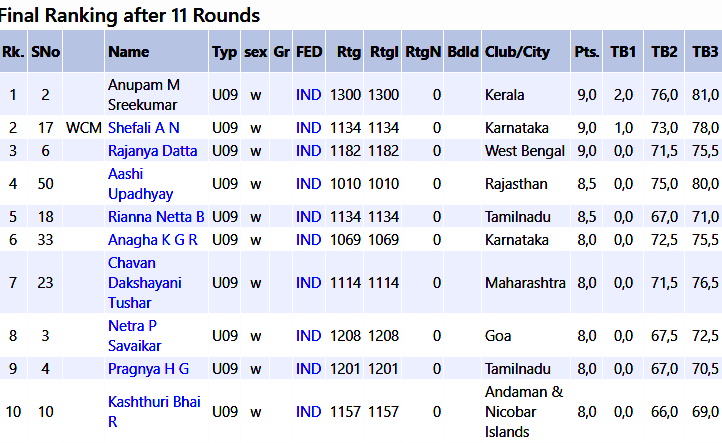The width and height of the screenshot is (722, 443).
Task: Click the Rtg column header
Action: [348, 52]
